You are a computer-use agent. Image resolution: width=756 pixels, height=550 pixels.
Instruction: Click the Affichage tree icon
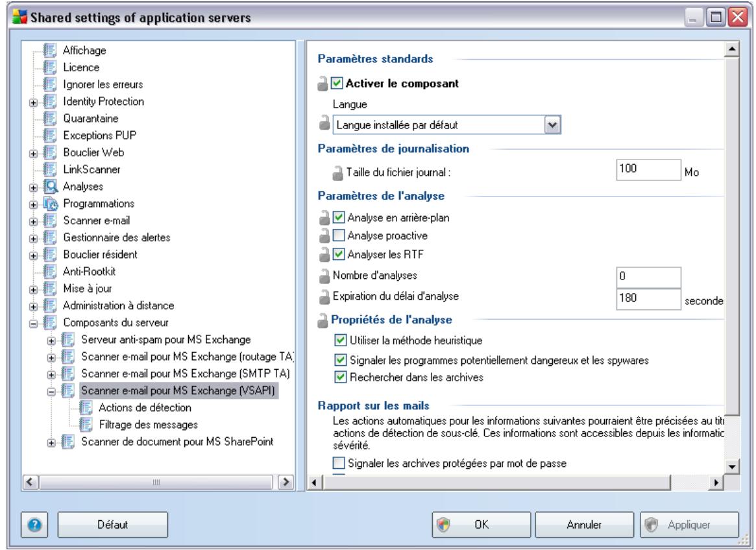pyautogui.click(x=50, y=50)
